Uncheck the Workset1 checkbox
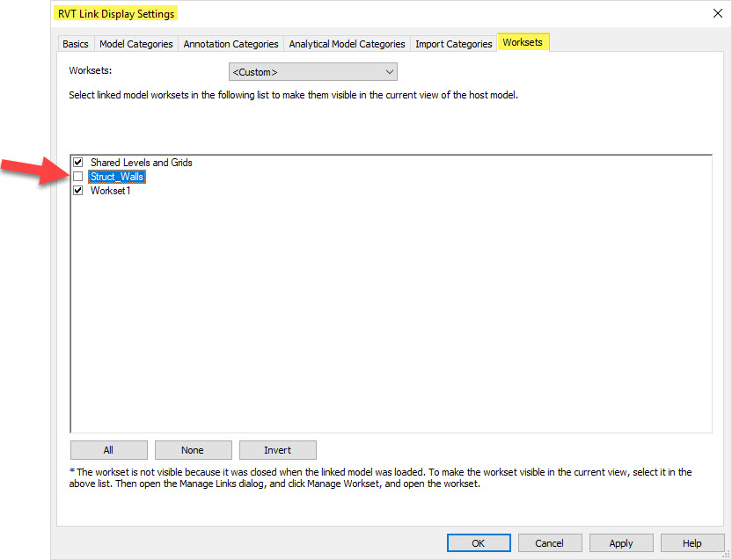The width and height of the screenshot is (732, 560). pos(78,191)
